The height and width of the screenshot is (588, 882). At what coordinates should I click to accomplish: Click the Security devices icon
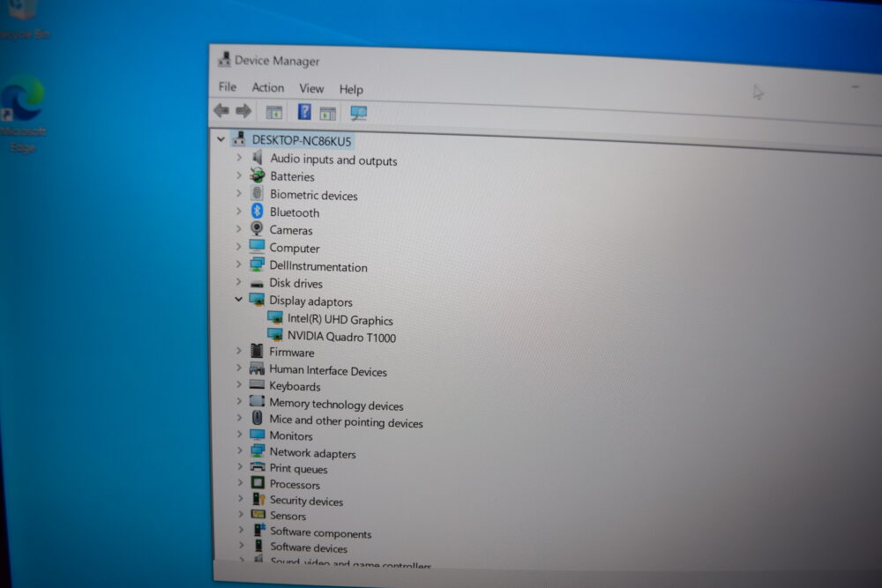point(258,499)
